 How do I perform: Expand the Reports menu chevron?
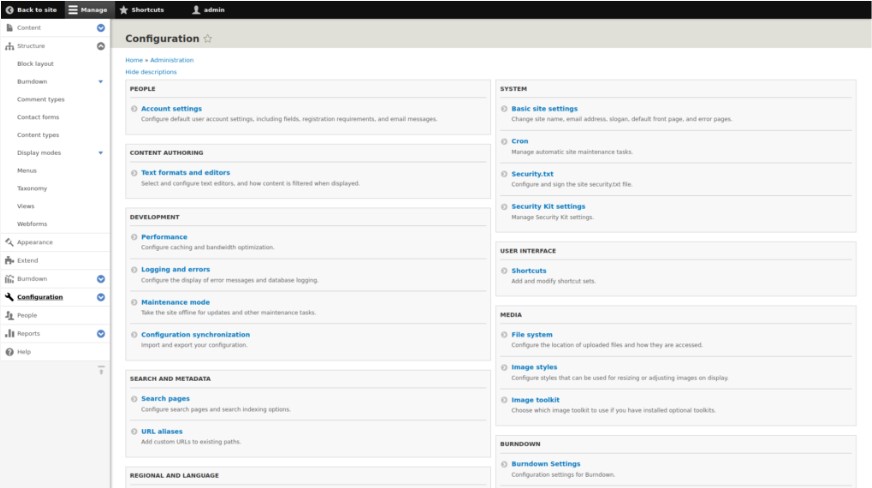tap(101, 334)
